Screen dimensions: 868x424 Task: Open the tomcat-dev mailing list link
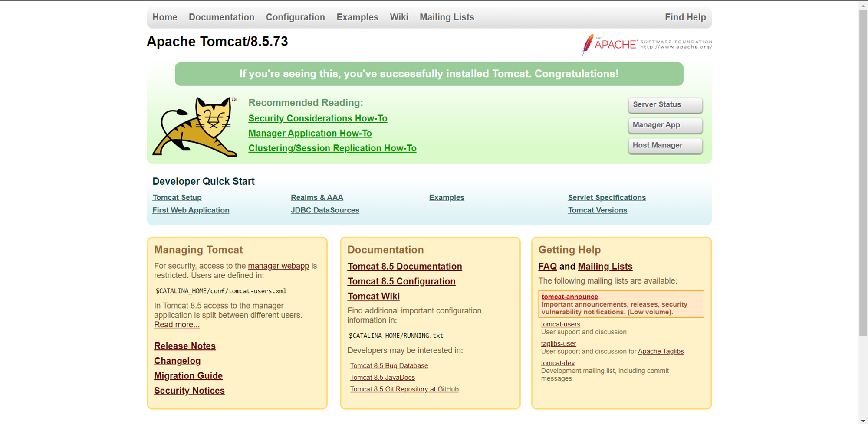click(x=558, y=363)
